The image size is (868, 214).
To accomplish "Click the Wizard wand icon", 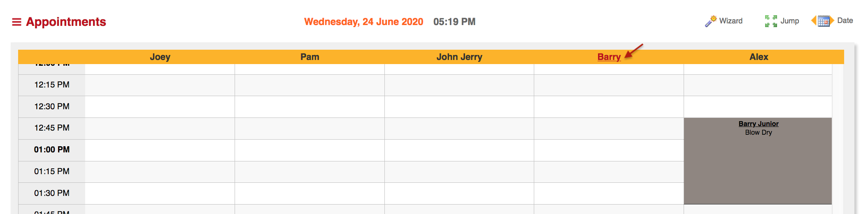I will (x=711, y=21).
